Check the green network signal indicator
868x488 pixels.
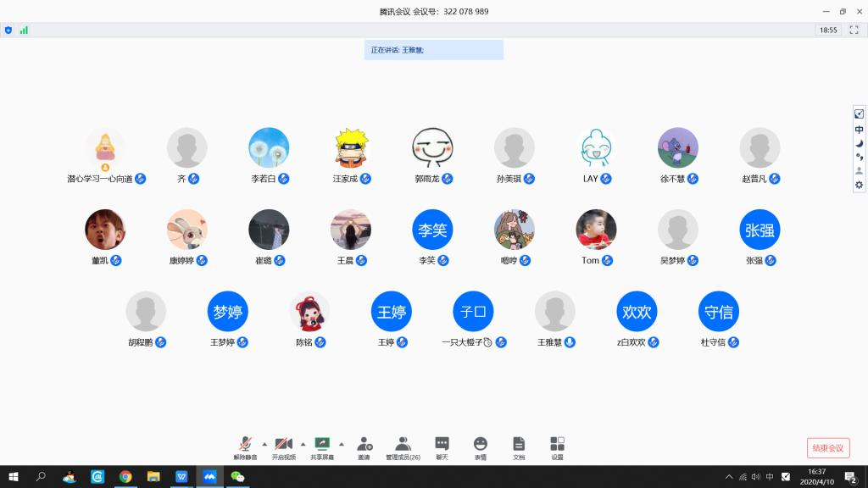tap(24, 30)
